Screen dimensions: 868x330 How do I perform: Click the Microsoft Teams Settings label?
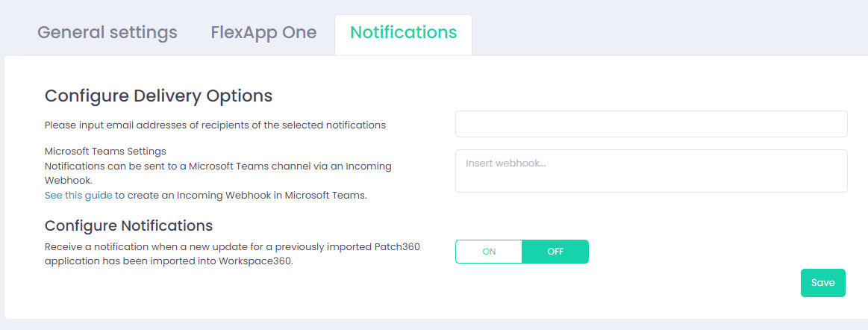(x=105, y=151)
